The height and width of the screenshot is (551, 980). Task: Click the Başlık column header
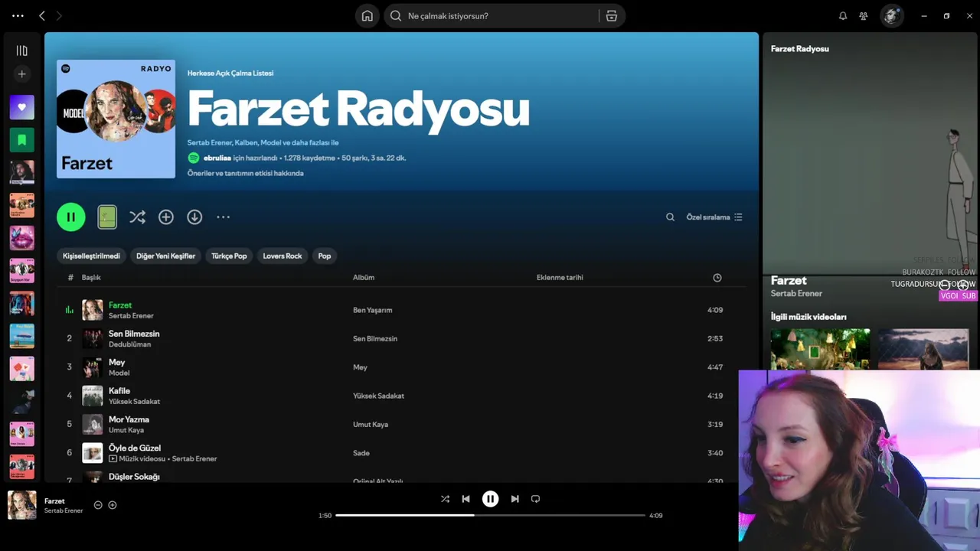(91, 278)
